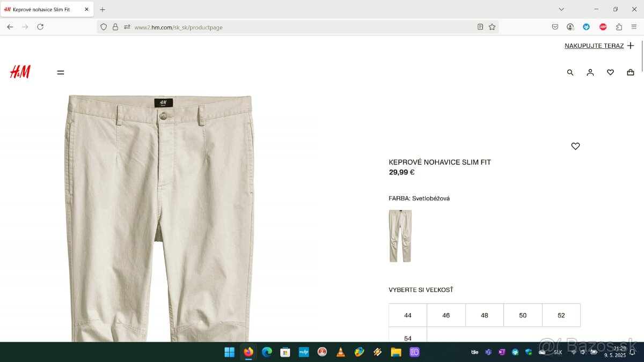Open the list all tabs dropdown
Screen dimensions: 644x362
[x=561, y=9]
